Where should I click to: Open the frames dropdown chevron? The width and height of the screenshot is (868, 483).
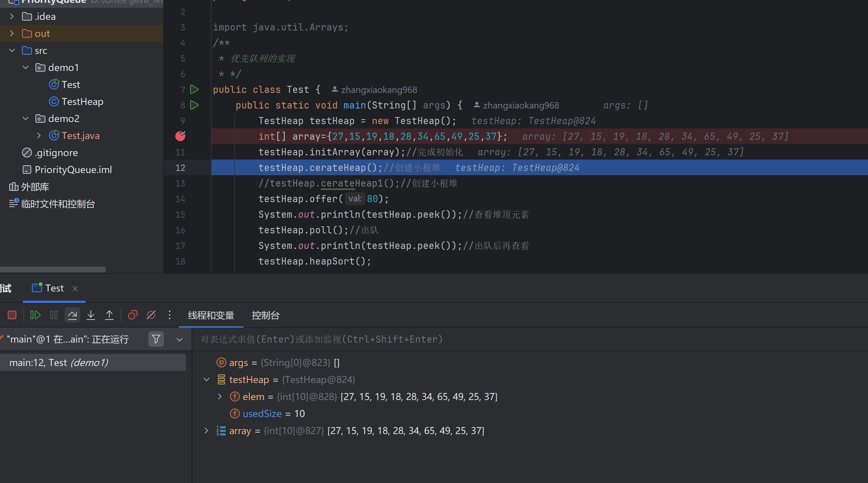(x=180, y=339)
